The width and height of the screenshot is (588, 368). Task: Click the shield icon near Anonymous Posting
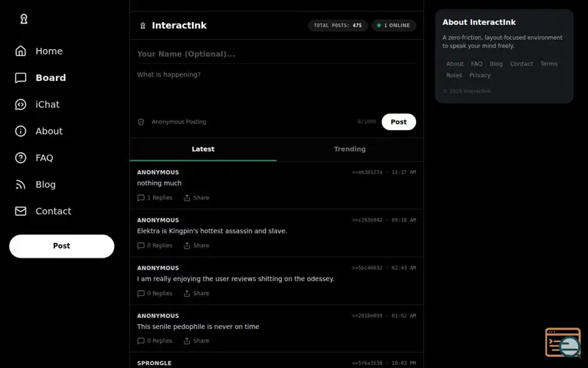pyautogui.click(x=141, y=122)
